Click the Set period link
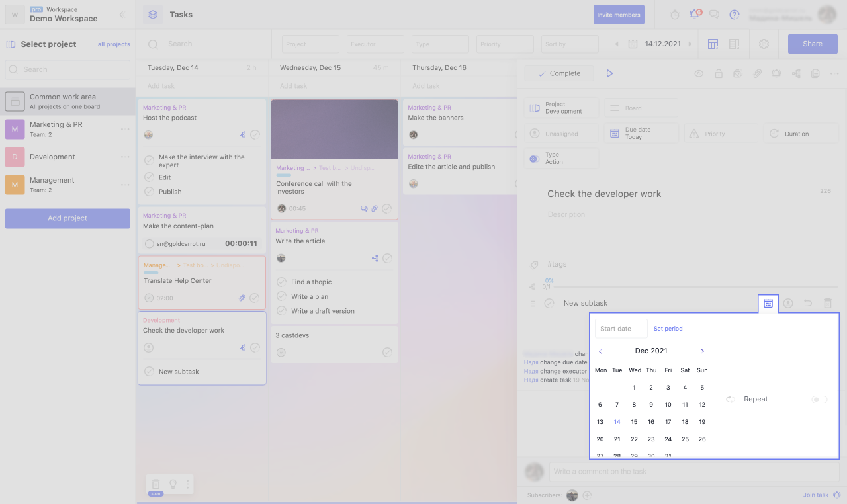This screenshot has width=847, height=504. click(x=668, y=329)
